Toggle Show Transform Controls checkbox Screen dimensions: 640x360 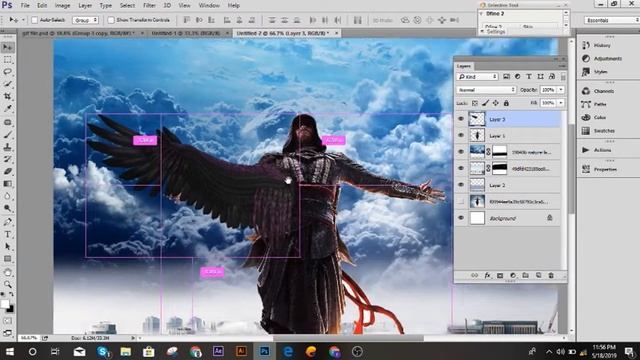point(111,20)
